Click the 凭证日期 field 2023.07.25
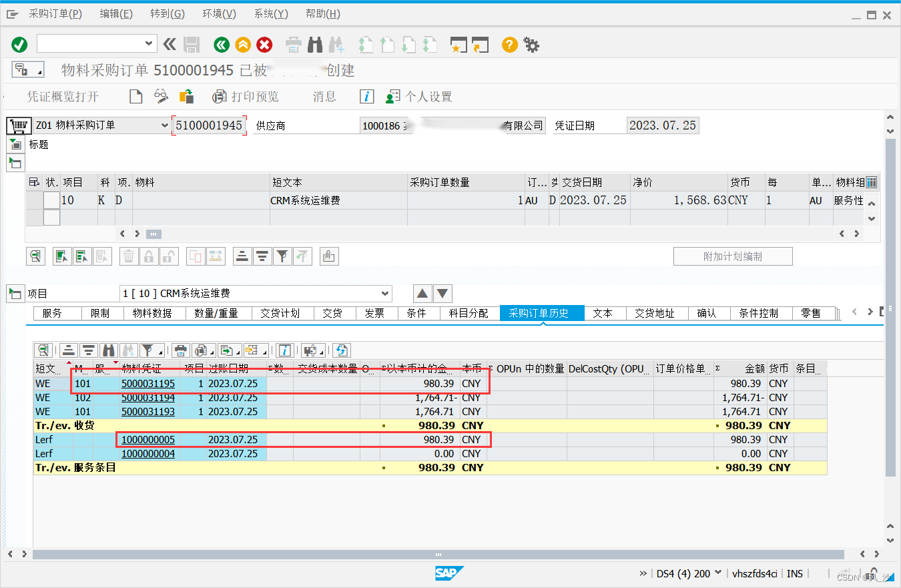The height and width of the screenshot is (588, 901). tap(663, 125)
